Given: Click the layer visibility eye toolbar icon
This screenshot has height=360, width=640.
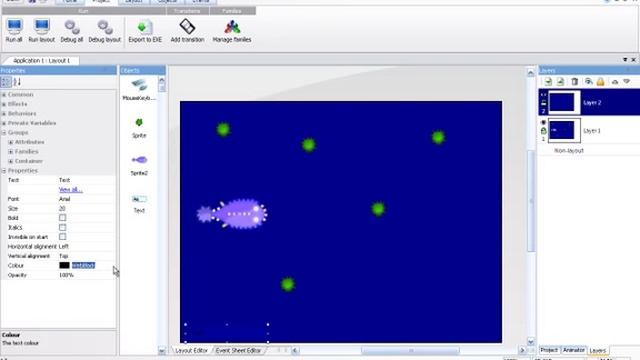Looking at the screenshot, I should [x=589, y=82].
